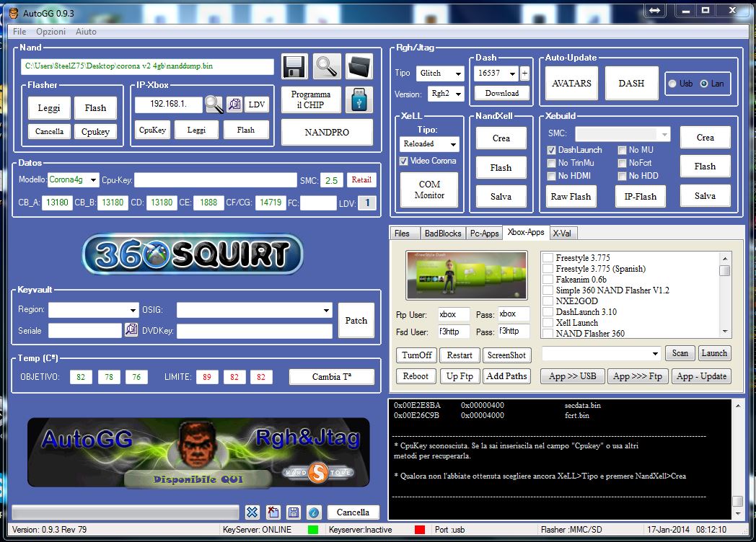Click the blue X icon beside progress bar
756x542 pixels.
coord(252,512)
